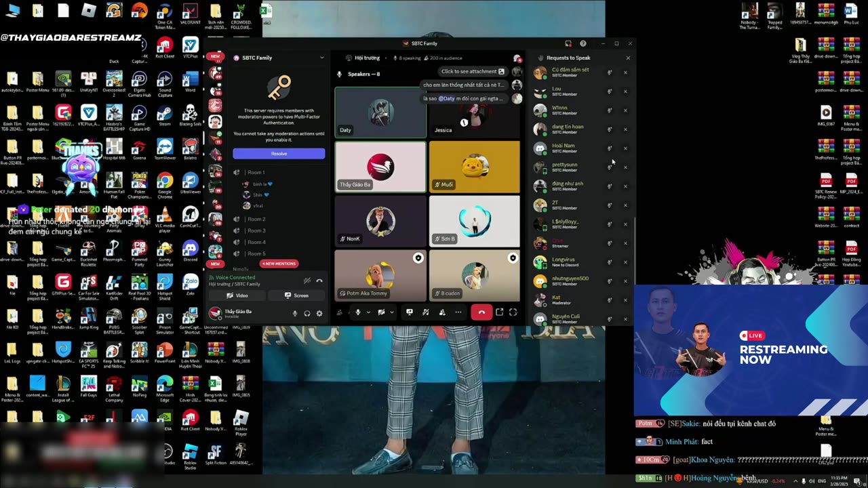This screenshot has width=868, height=488.
Task: Select Sơn B's speaker tile
Action: (x=475, y=221)
